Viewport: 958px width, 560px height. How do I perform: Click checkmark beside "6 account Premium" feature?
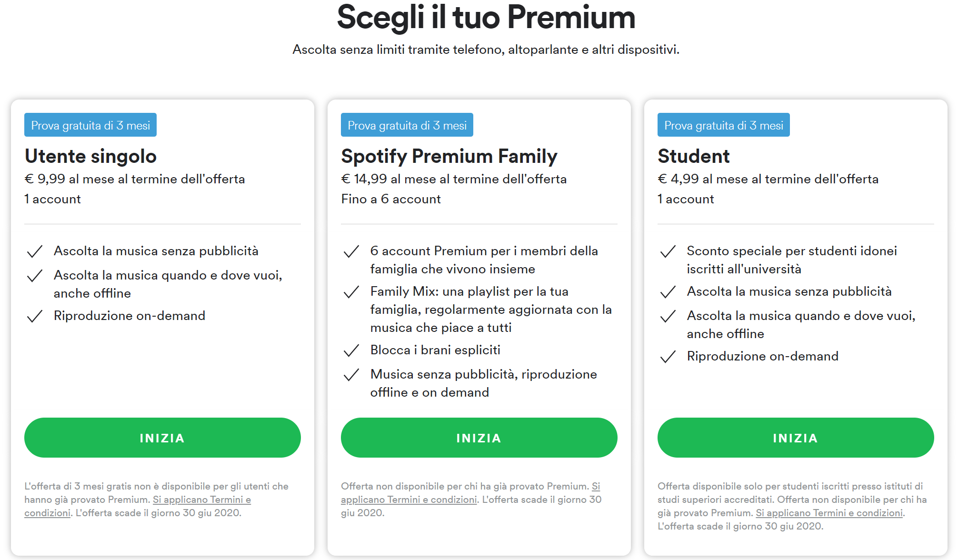(351, 251)
